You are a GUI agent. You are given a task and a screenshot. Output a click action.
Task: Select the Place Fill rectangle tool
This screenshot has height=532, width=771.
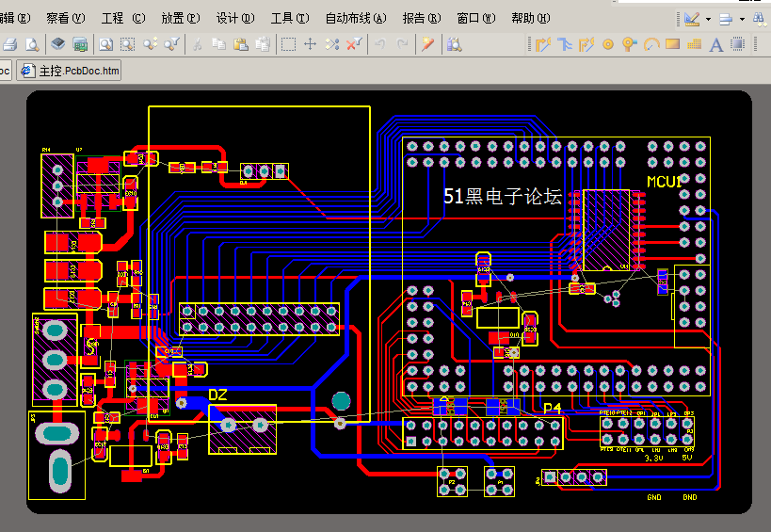click(x=673, y=44)
